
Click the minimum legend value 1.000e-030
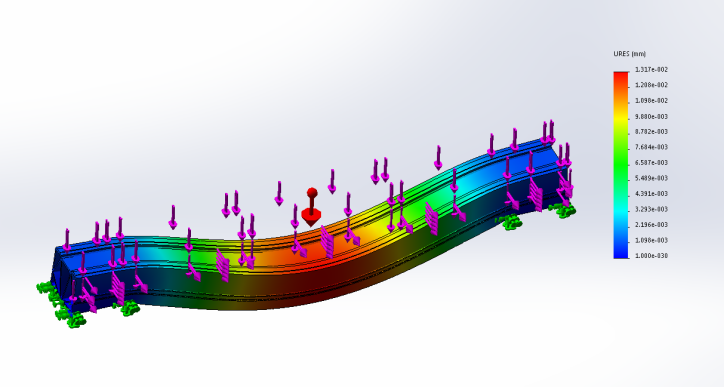click(x=651, y=256)
